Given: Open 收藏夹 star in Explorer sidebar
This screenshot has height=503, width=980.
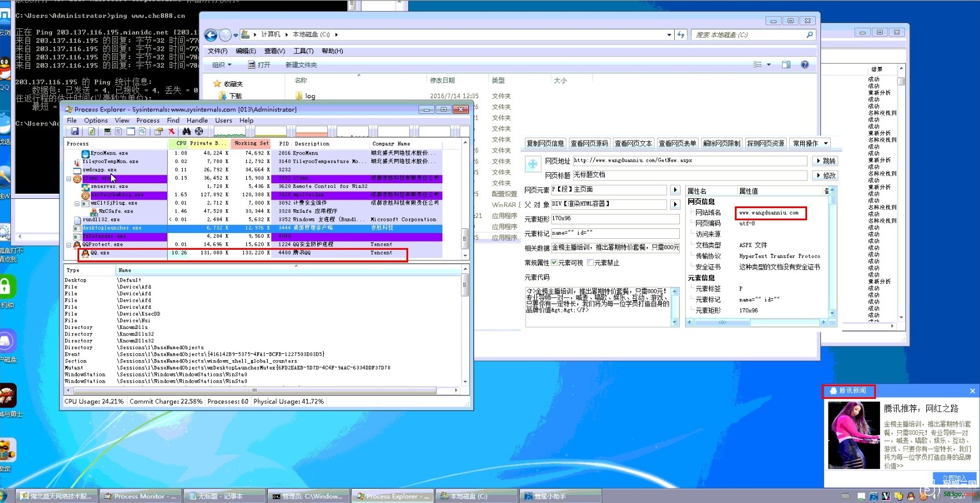Looking at the screenshot, I should [x=217, y=84].
